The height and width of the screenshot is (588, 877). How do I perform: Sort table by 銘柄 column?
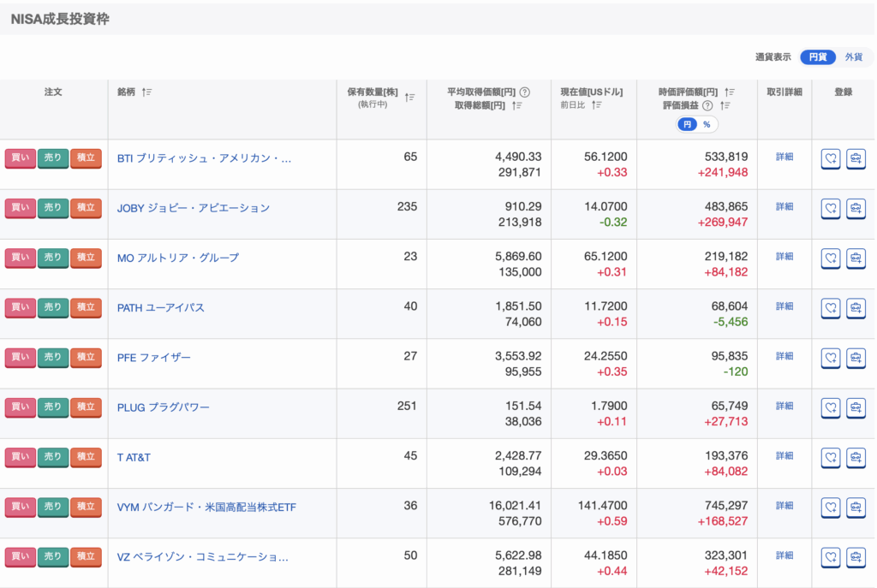pyautogui.click(x=147, y=92)
